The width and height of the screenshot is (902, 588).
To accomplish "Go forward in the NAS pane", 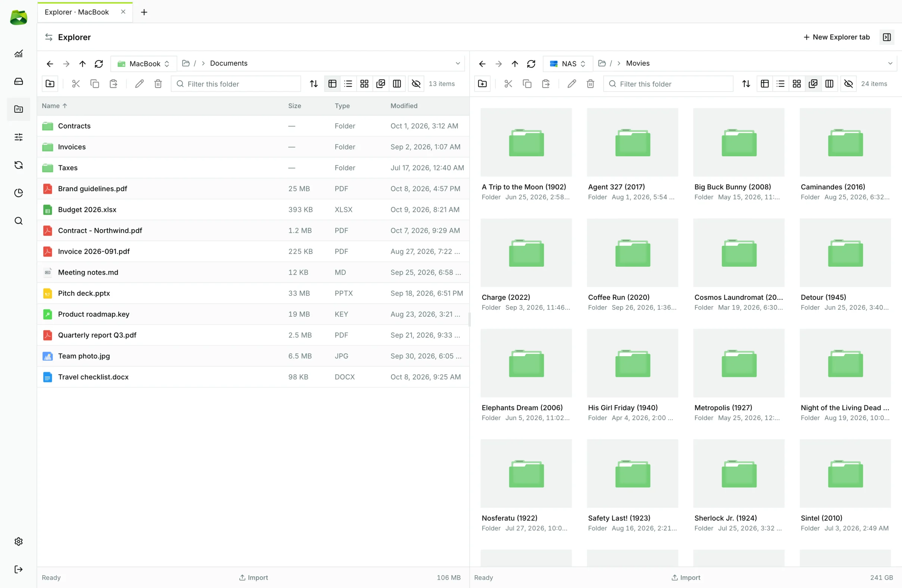I will click(x=498, y=63).
